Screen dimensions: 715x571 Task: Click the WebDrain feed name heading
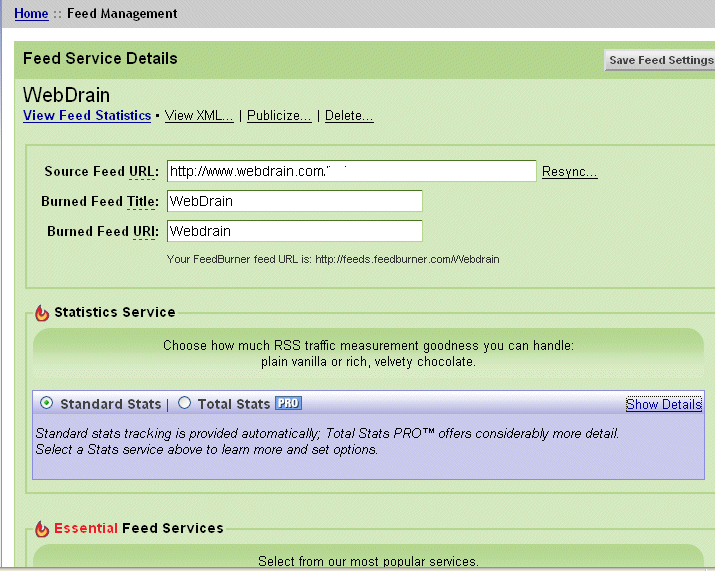click(66, 96)
